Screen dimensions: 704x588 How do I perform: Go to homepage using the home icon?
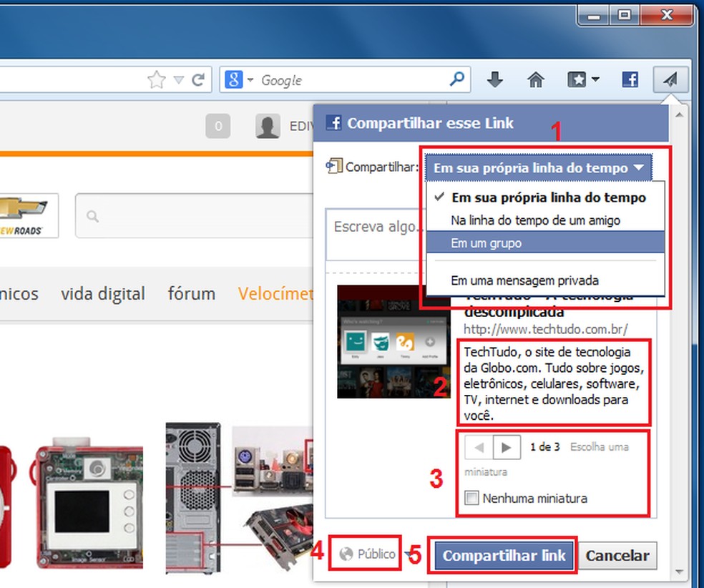pos(536,79)
